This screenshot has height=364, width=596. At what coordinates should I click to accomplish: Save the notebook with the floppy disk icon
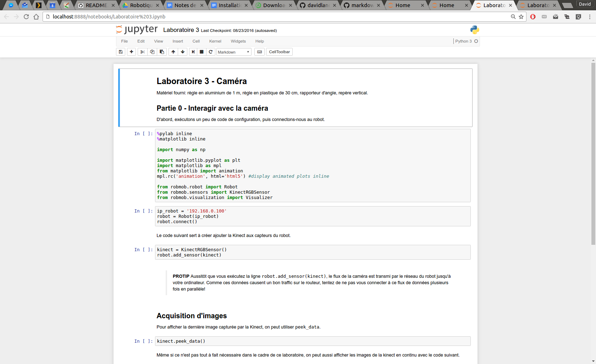pos(121,52)
